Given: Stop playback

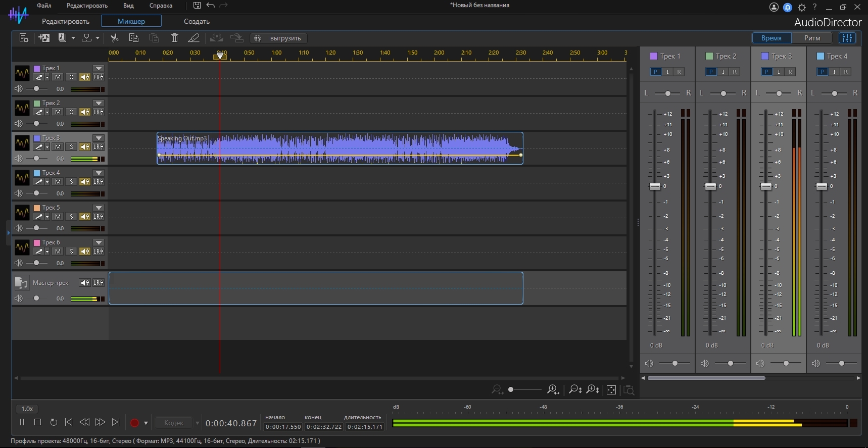Looking at the screenshot, I should pyautogui.click(x=37, y=422).
